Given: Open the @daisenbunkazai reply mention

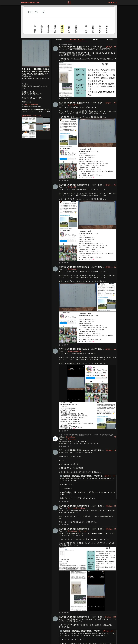Looking at the screenshot, I should (x=74, y=351).
